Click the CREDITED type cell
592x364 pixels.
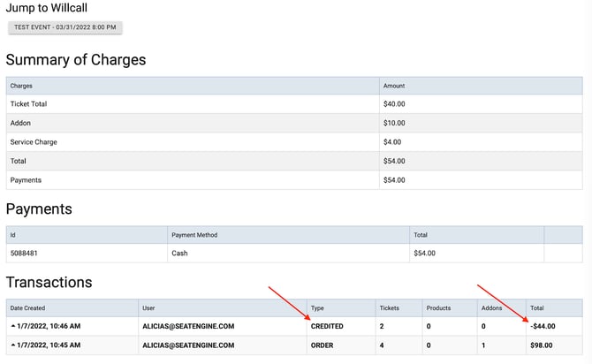pyautogui.click(x=327, y=327)
